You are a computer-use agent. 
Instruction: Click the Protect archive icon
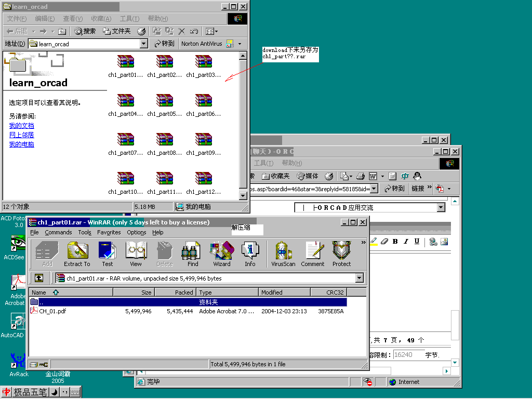pos(341,254)
